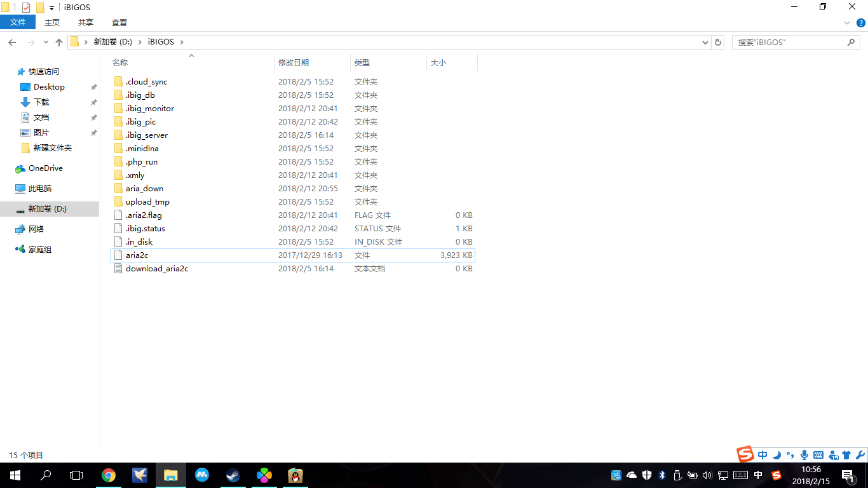Select the .aria2.flag file
The height and width of the screenshot is (488, 868).
point(144,215)
